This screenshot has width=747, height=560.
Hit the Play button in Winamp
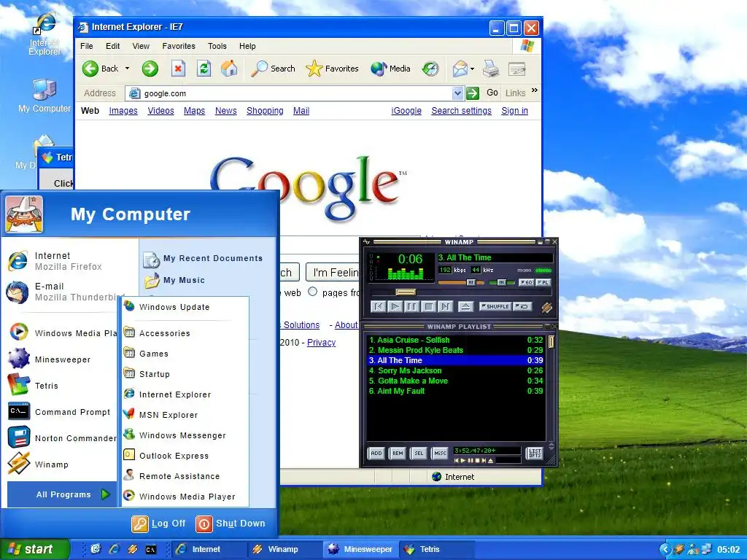395,306
